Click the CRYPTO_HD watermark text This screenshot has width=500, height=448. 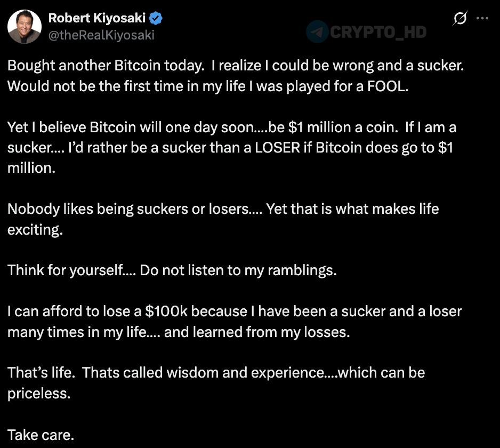tap(378, 32)
